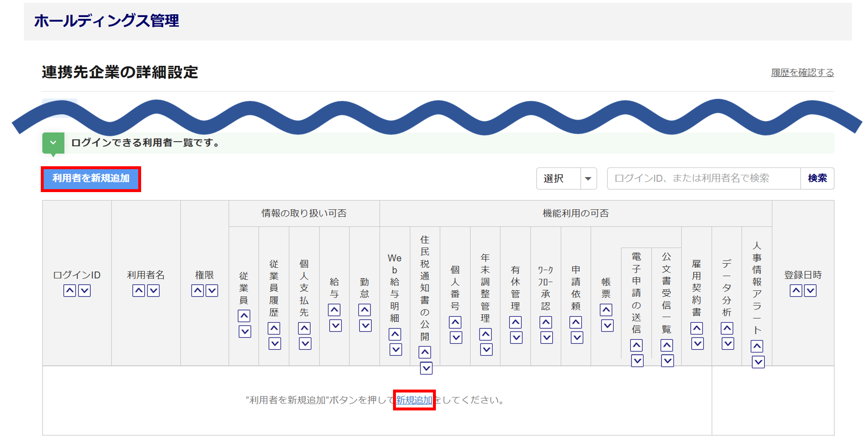Sort 有休管理 column ascending
This screenshot has width=868, height=440.
point(515,322)
